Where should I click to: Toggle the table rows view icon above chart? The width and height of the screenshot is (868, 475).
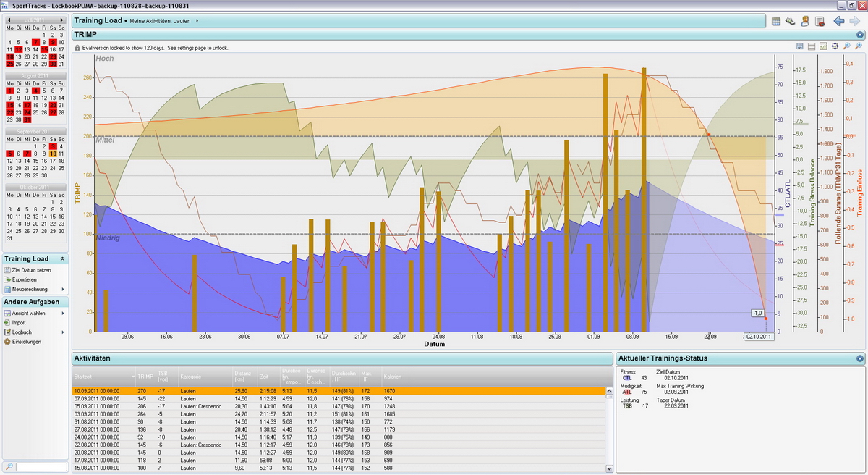812,46
